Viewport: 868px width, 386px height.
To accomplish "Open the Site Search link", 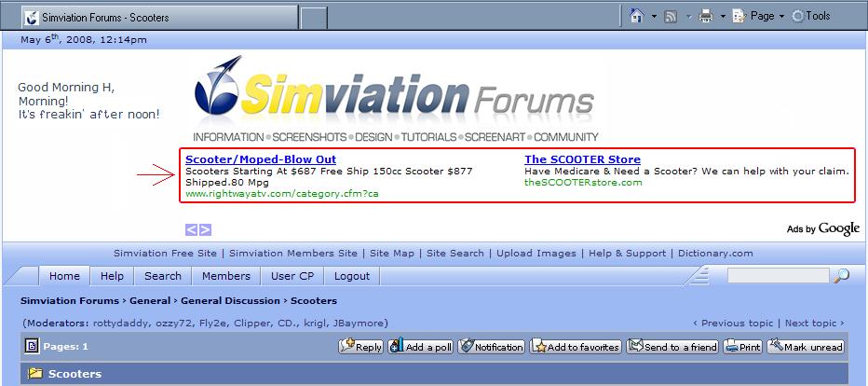I will tap(455, 253).
